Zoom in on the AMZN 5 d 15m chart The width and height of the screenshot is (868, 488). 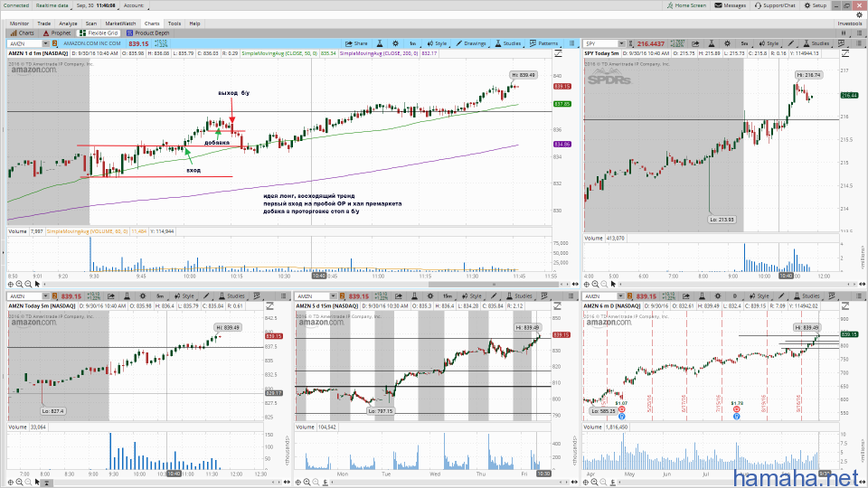pos(307,482)
